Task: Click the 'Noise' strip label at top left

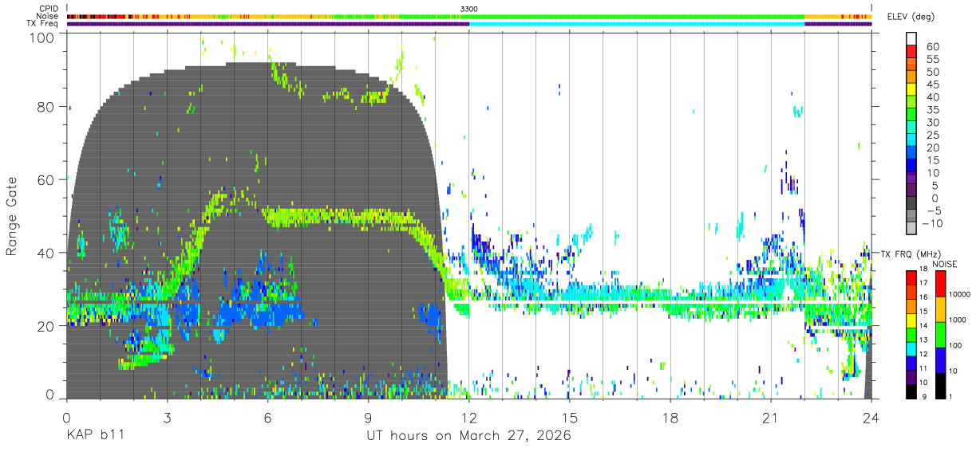Action: (x=47, y=16)
